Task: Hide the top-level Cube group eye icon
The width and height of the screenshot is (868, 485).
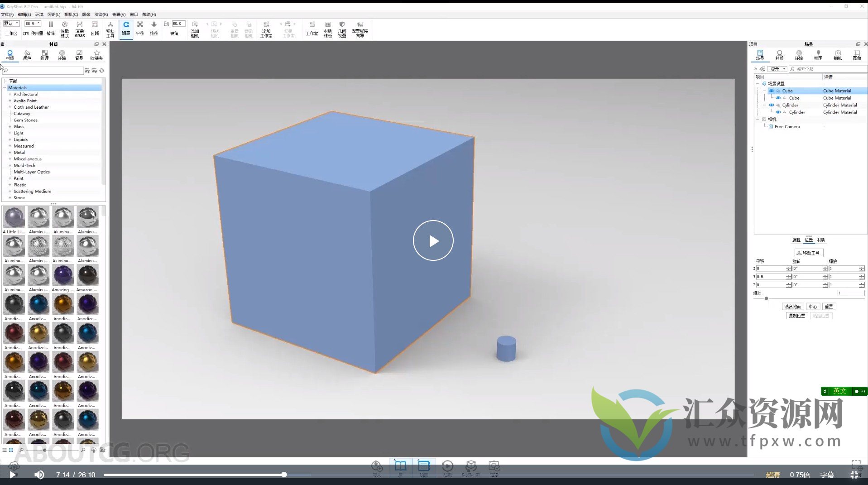Action: point(772,91)
